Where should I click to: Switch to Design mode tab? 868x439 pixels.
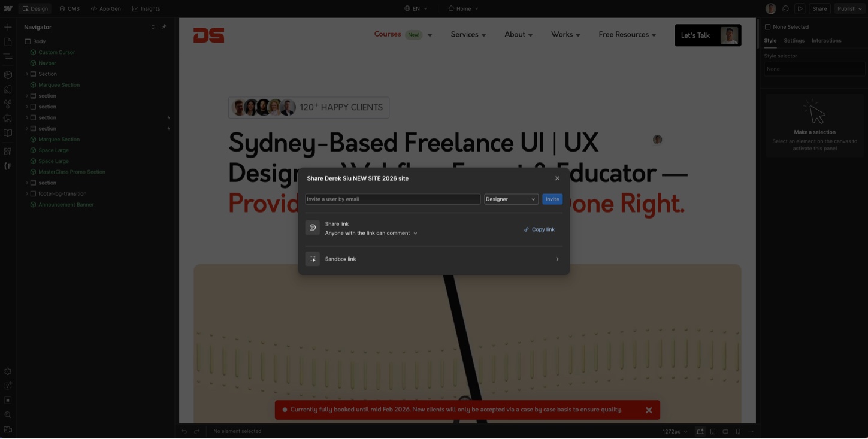click(35, 8)
